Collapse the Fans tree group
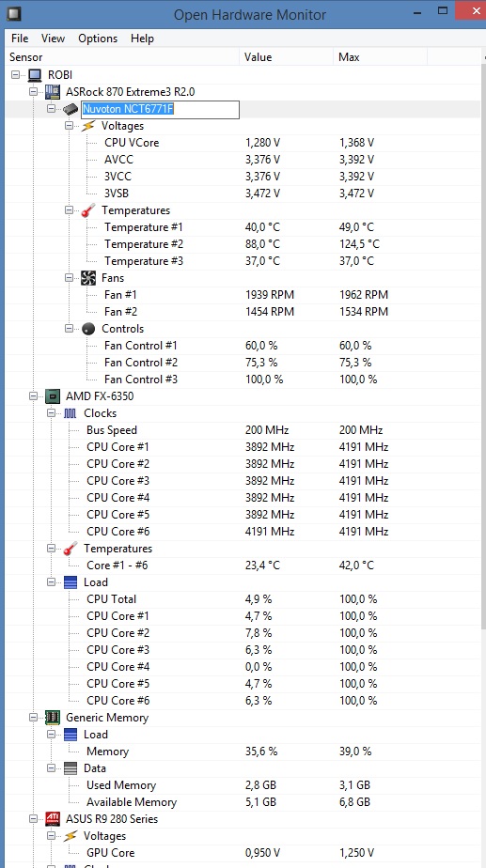Viewport: 486px width, 868px height. click(x=69, y=278)
